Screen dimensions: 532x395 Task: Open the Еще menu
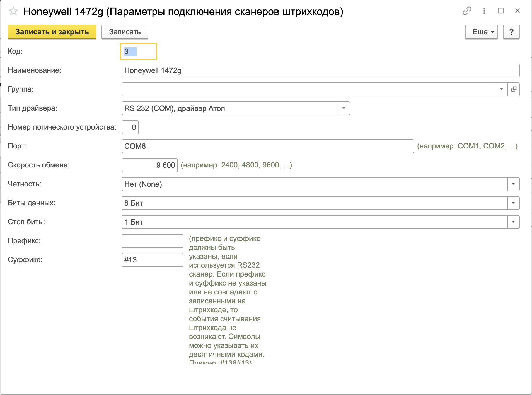482,32
